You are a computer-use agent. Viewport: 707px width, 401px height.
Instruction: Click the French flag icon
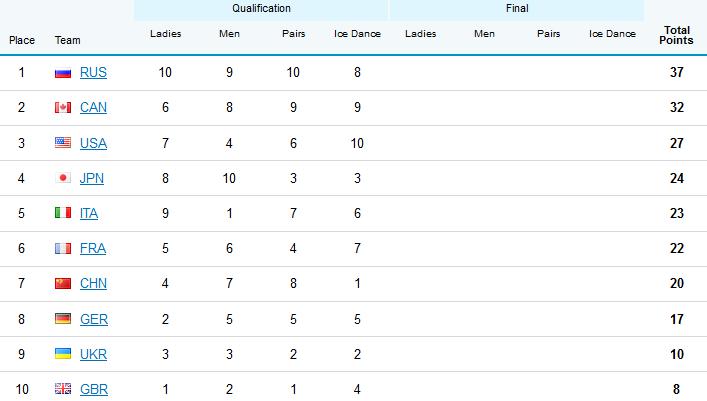pyautogui.click(x=63, y=248)
